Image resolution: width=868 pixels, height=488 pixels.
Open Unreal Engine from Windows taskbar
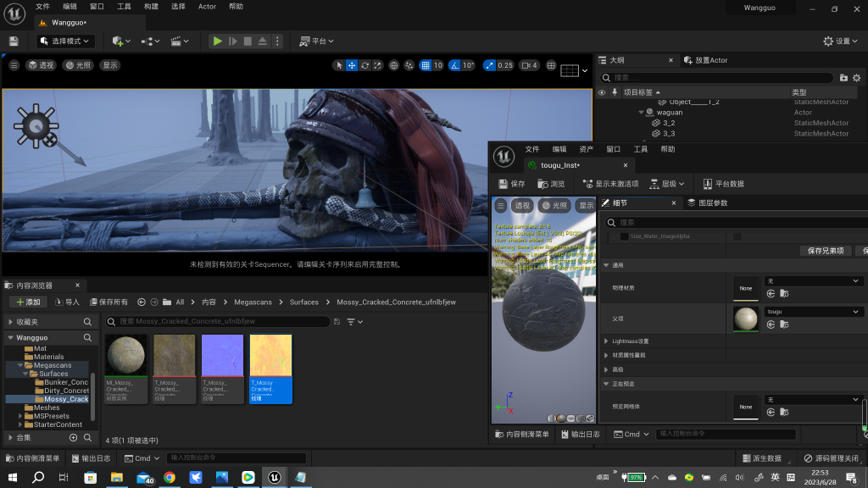275,477
